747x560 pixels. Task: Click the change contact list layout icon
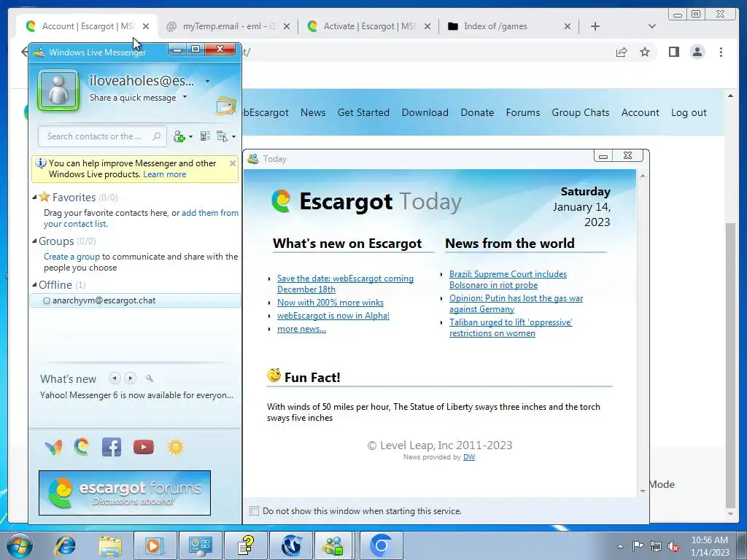click(205, 136)
